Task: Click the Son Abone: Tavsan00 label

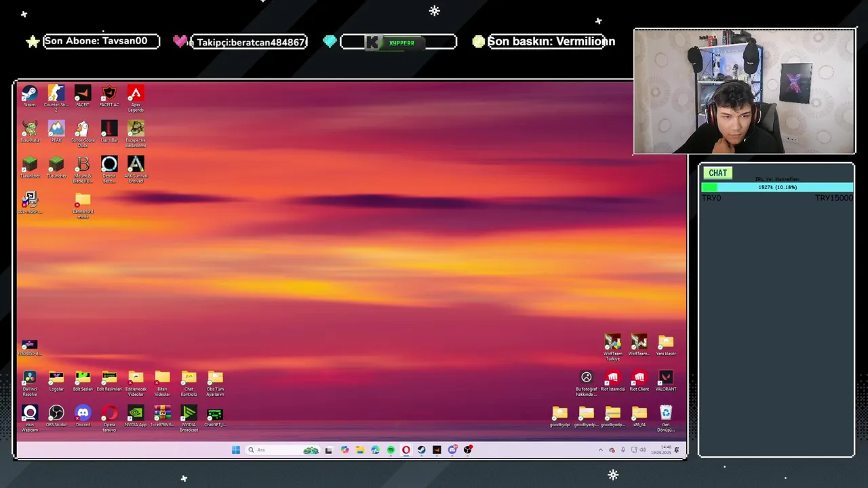Action: (96, 41)
